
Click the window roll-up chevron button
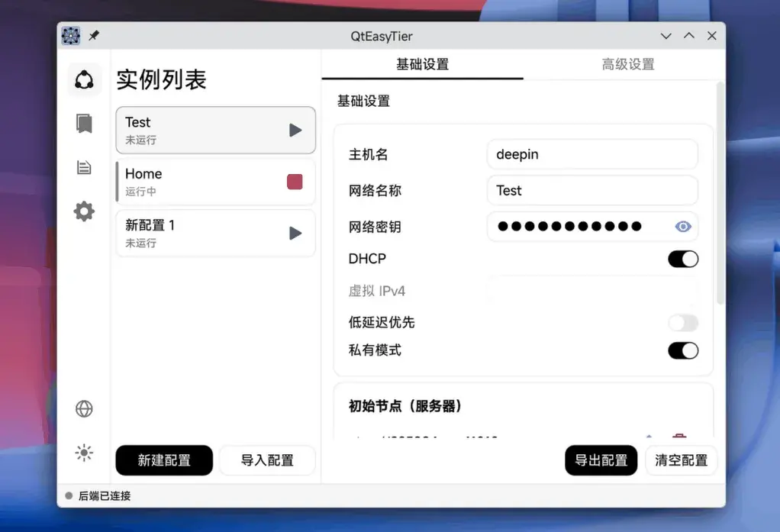pyautogui.click(x=689, y=36)
